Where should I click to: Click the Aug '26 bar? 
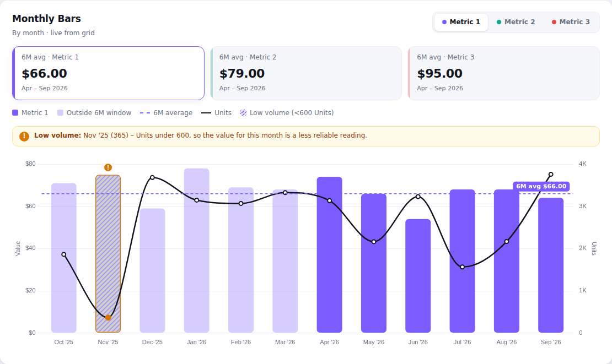[507, 261]
